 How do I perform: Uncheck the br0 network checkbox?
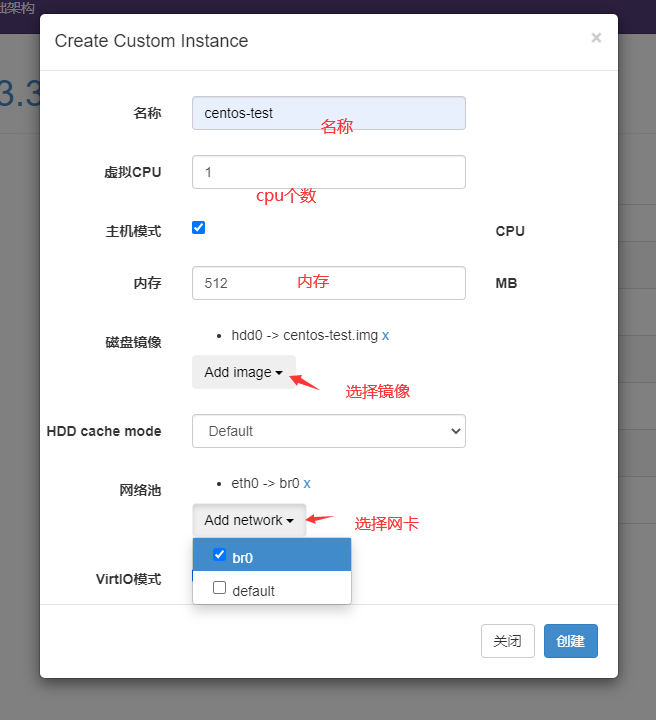220,555
